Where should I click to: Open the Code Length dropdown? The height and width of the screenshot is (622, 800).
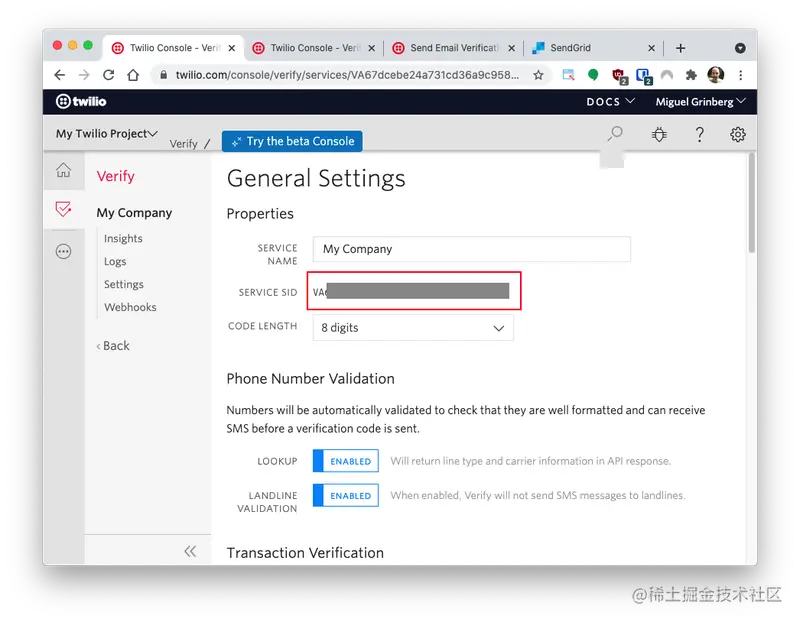[413, 328]
